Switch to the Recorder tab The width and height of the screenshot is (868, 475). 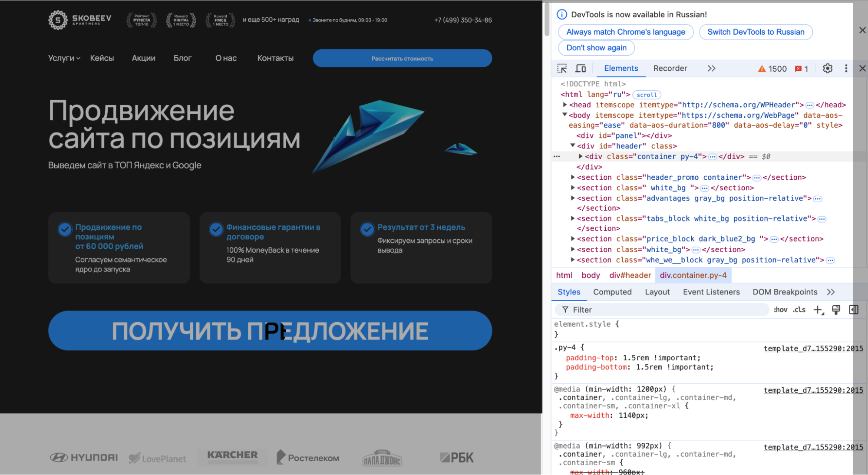pyautogui.click(x=670, y=69)
